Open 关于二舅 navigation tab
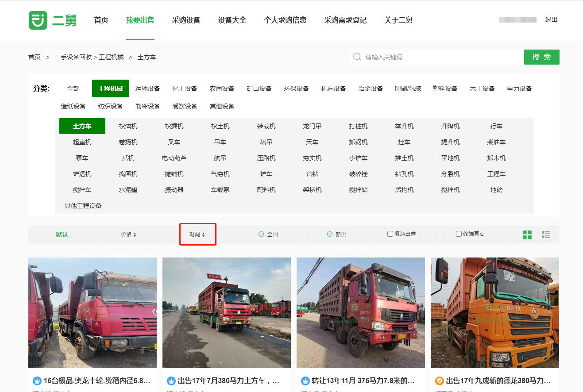The width and height of the screenshot is (583, 392). click(399, 20)
